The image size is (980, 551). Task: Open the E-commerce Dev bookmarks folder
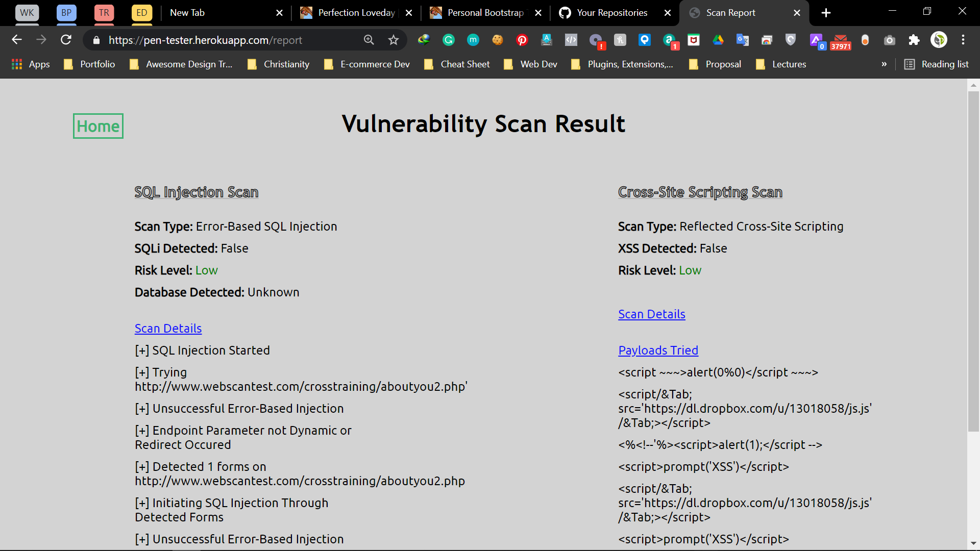[367, 64]
